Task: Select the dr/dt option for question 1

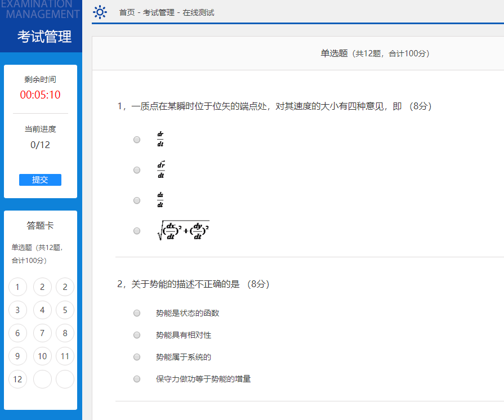Action: [136, 139]
